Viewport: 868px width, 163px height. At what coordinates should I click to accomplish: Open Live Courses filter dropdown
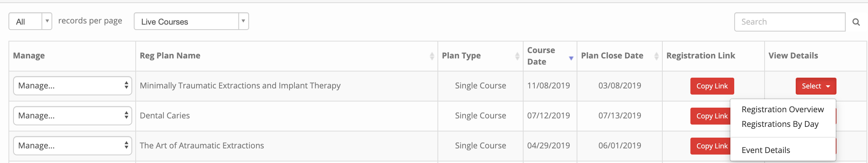(x=191, y=21)
